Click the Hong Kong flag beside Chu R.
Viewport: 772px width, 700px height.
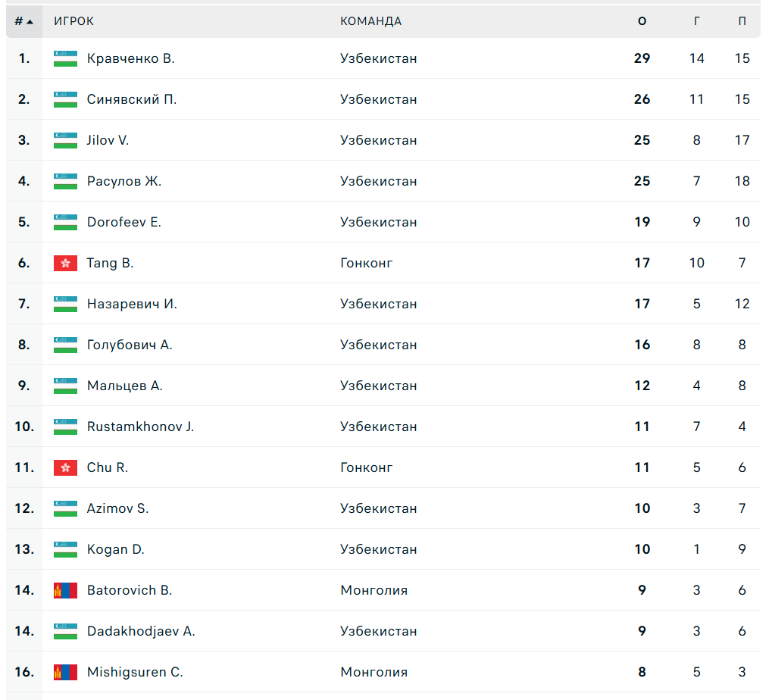tap(65, 467)
